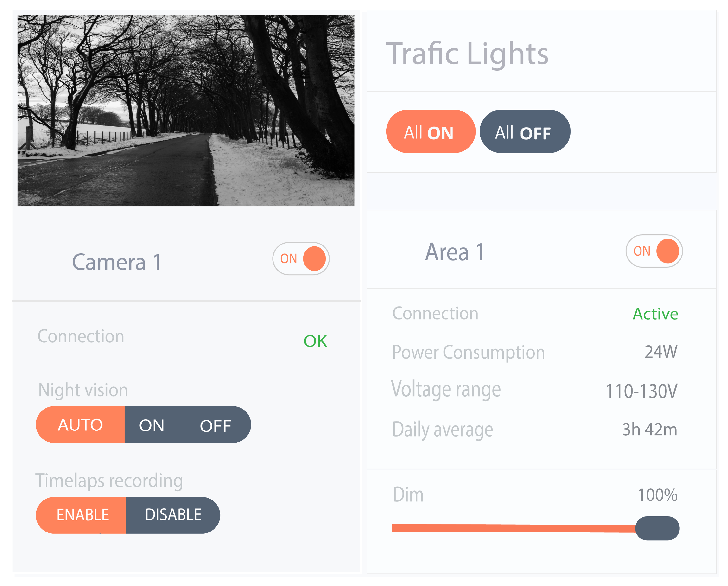Set Night vision to AUTO

(x=80, y=424)
